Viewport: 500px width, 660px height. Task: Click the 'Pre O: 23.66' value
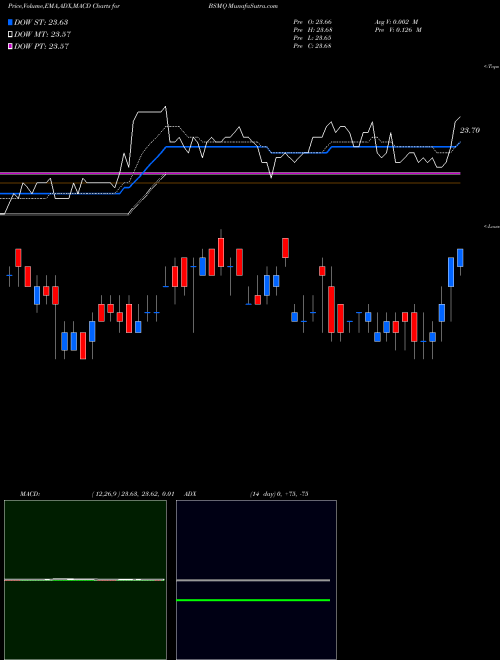[x=312, y=22]
